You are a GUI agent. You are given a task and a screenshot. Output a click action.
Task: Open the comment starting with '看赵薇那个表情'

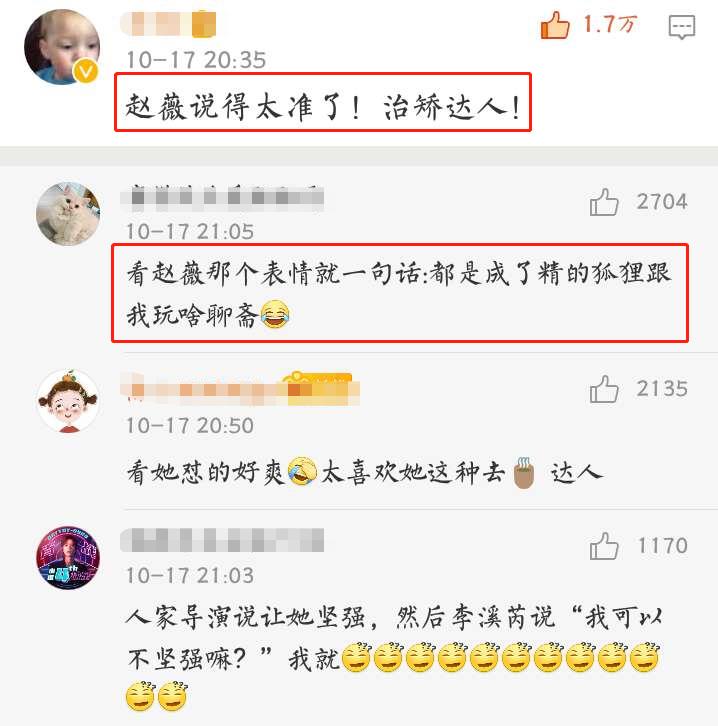[x=399, y=294]
